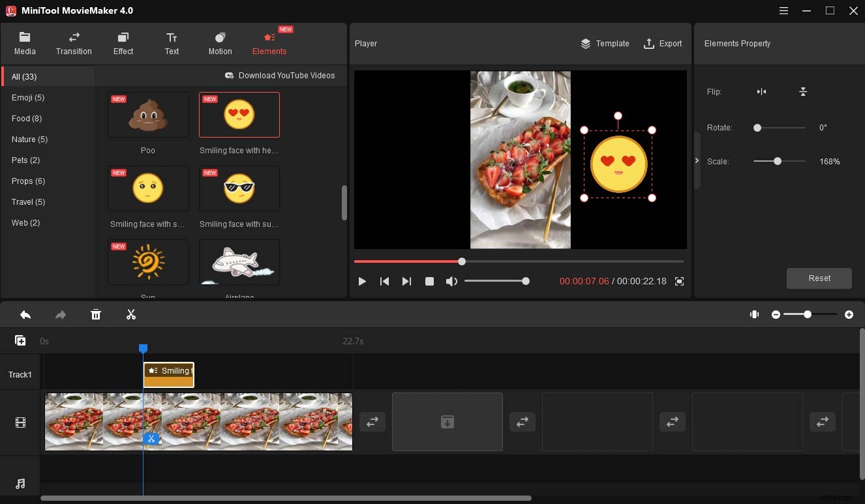Click the Undo icon above the timeline

point(25,314)
